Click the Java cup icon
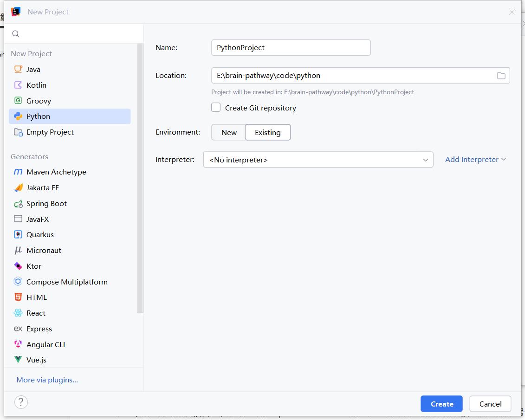This screenshot has height=420, width=525. click(x=18, y=69)
